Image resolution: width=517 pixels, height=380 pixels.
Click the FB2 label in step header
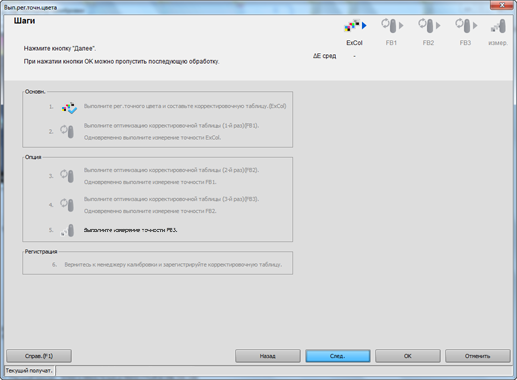[x=428, y=43]
